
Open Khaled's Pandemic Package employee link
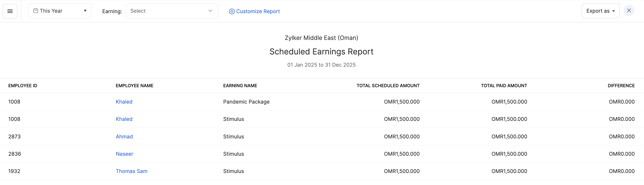coord(124,102)
